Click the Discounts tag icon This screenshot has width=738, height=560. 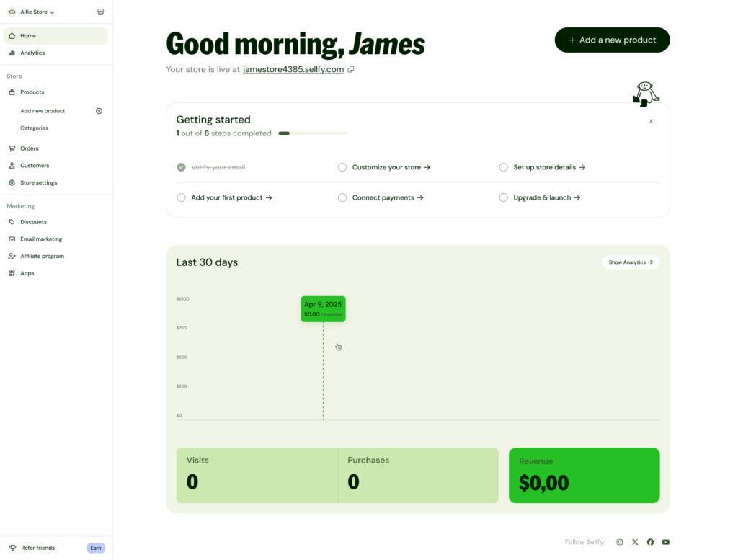(10, 221)
